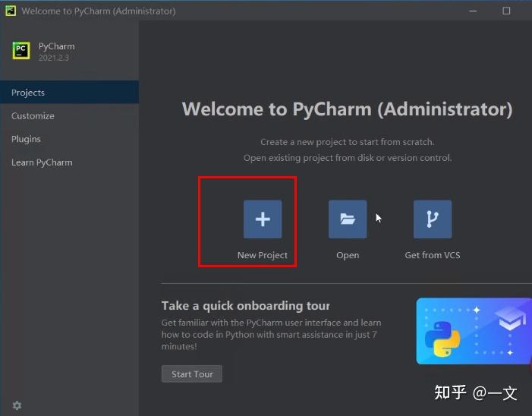
Task: Click the Get from VCS branch icon
Action: tap(433, 219)
